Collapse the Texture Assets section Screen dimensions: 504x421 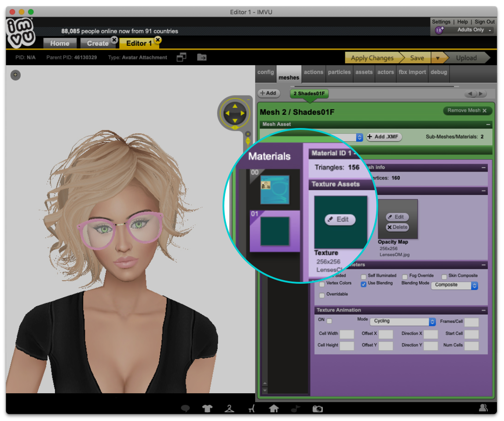(x=483, y=191)
